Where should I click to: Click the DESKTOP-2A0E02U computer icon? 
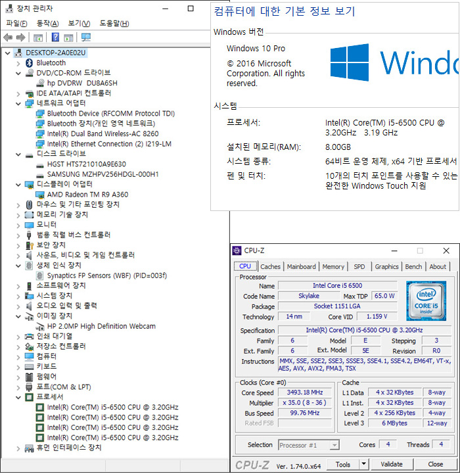click(18, 53)
